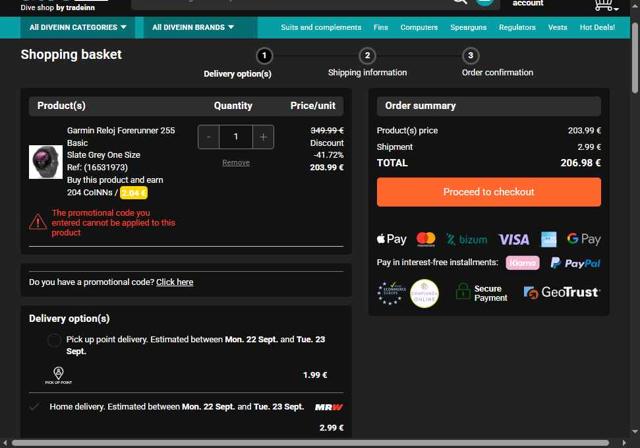The height and width of the screenshot is (448, 640).
Task: Click the Shipment 2.99 € value
Action: 589,147
